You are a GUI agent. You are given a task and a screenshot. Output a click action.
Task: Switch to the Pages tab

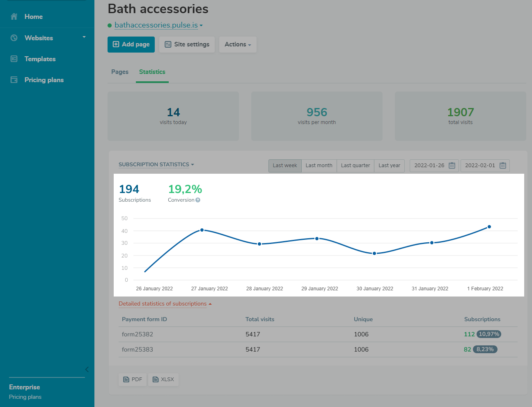pyautogui.click(x=120, y=72)
